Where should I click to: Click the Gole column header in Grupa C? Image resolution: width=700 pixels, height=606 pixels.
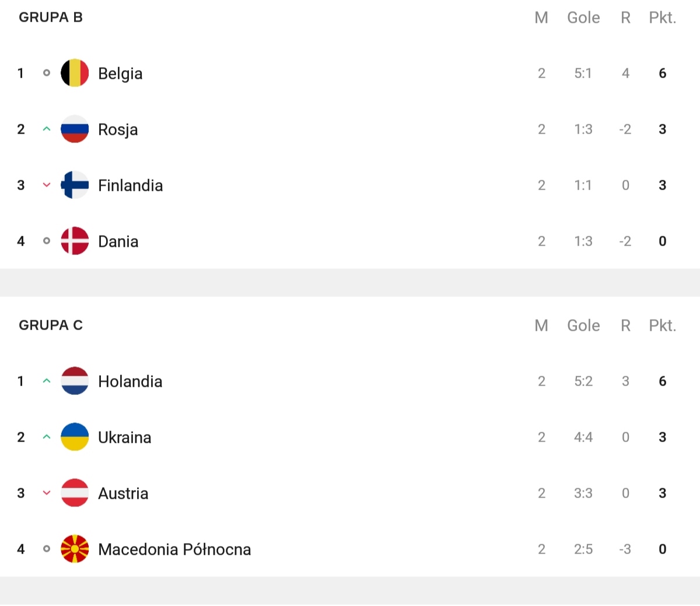click(x=583, y=325)
